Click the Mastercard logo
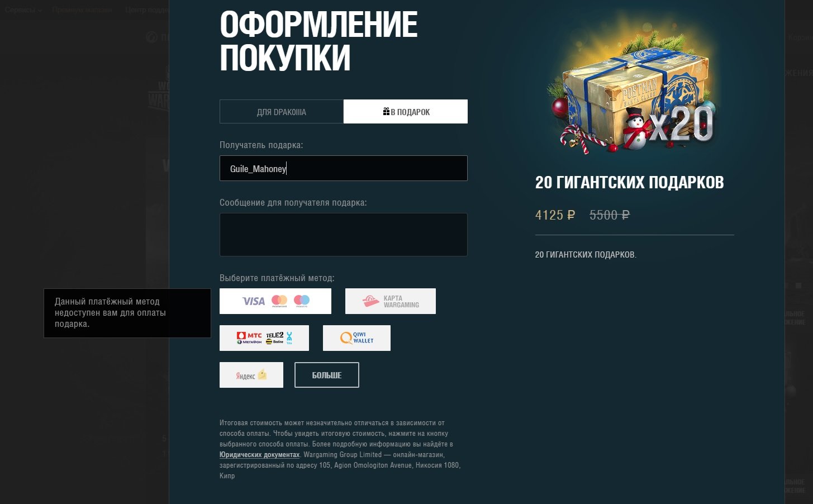Screen dimensions: 813x504 coord(279,301)
